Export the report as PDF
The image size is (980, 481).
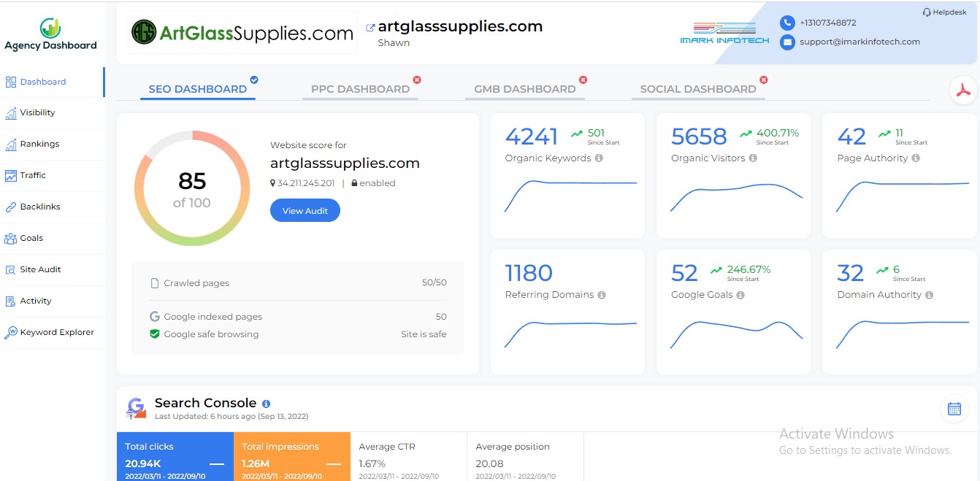[x=963, y=89]
